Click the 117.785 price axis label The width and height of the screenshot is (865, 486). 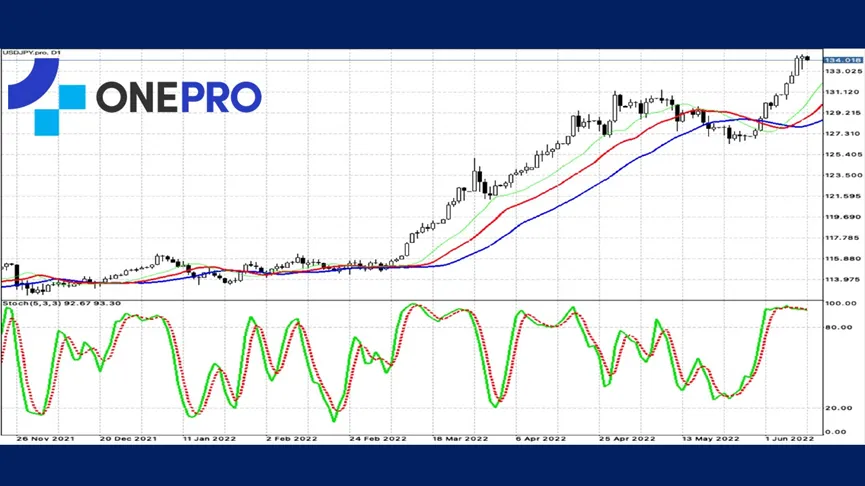843,238
